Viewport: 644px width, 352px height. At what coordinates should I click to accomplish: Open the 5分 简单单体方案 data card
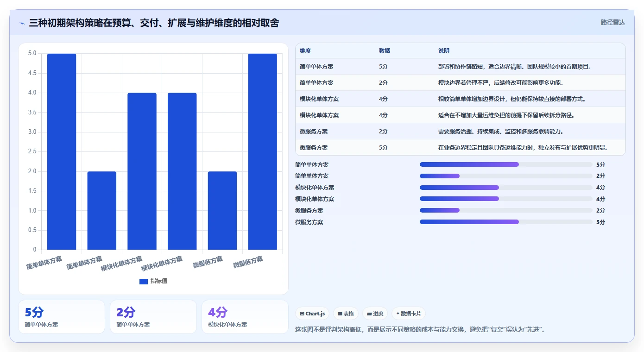tap(62, 317)
